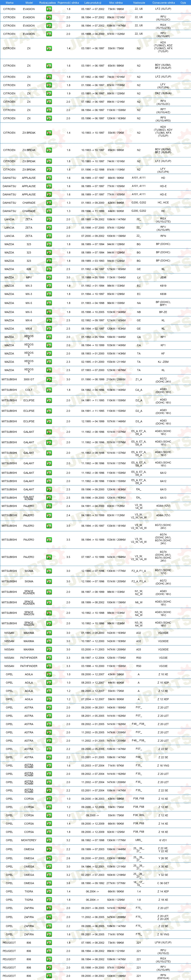Click the Oznaczenie silnika column header

coord(163,3)
